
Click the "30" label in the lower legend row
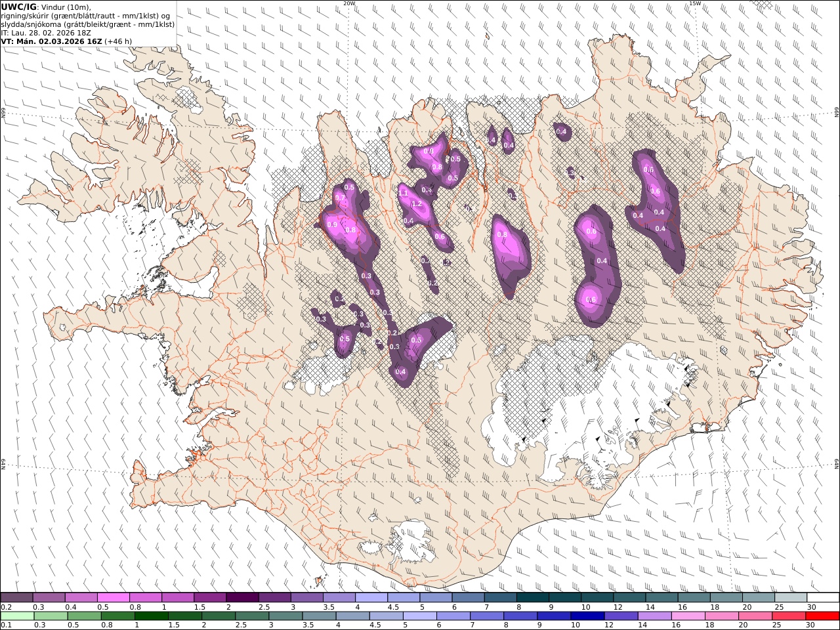810,625
